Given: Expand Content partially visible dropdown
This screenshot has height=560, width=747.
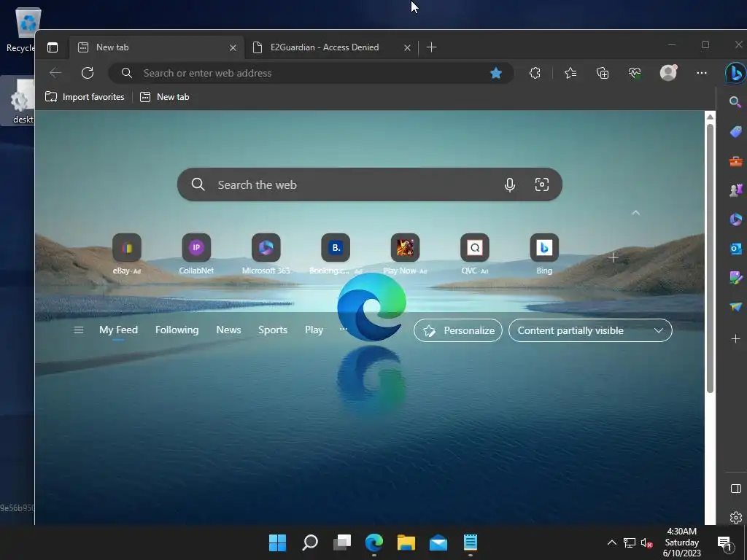Looking at the screenshot, I should [x=590, y=330].
